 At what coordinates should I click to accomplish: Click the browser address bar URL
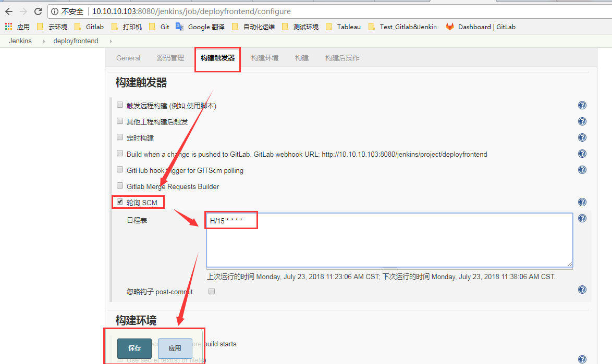point(191,11)
